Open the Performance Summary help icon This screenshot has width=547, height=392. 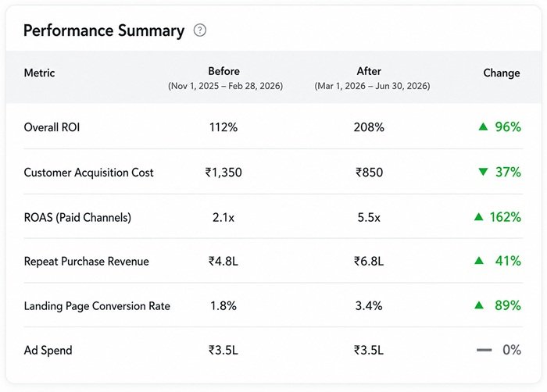(200, 30)
